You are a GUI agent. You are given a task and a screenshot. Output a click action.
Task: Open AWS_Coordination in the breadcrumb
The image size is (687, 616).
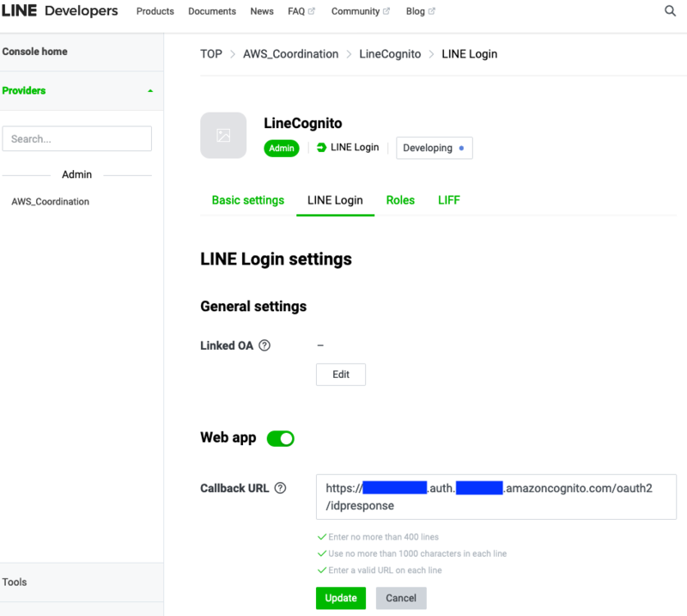click(291, 54)
